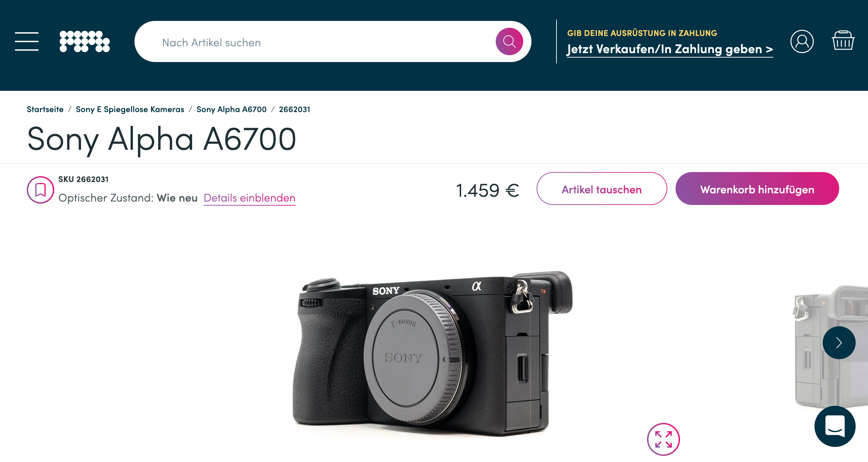Viewport: 868px width, 462px height.
Task: Click the 'Artikel tauschen' button
Action: (602, 189)
